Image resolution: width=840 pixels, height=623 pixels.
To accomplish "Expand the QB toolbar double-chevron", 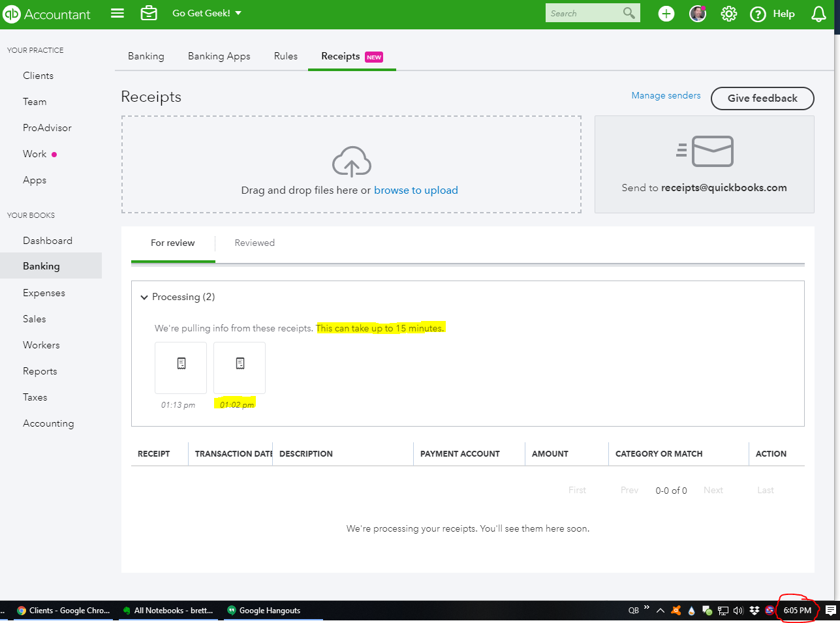I will click(x=647, y=607).
